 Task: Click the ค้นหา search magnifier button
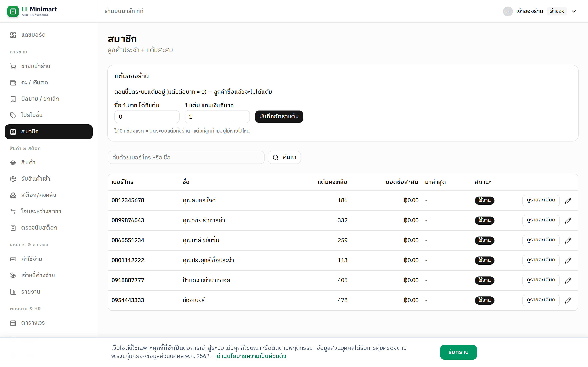[x=284, y=157]
